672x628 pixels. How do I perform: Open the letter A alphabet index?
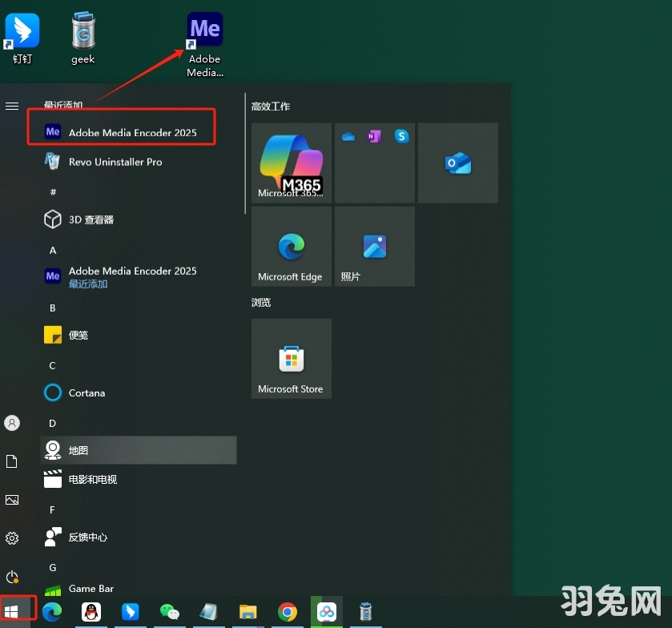(52, 250)
